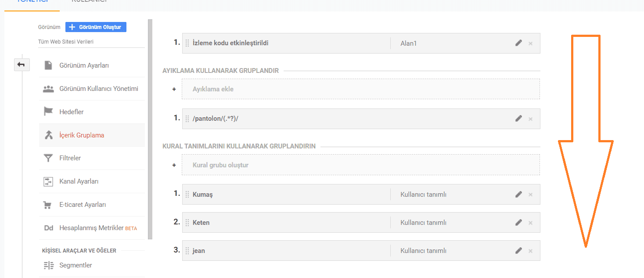Click Kural grubu oluştur box
The height and width of the screenshot is (278, 644).
click(360, 165)
